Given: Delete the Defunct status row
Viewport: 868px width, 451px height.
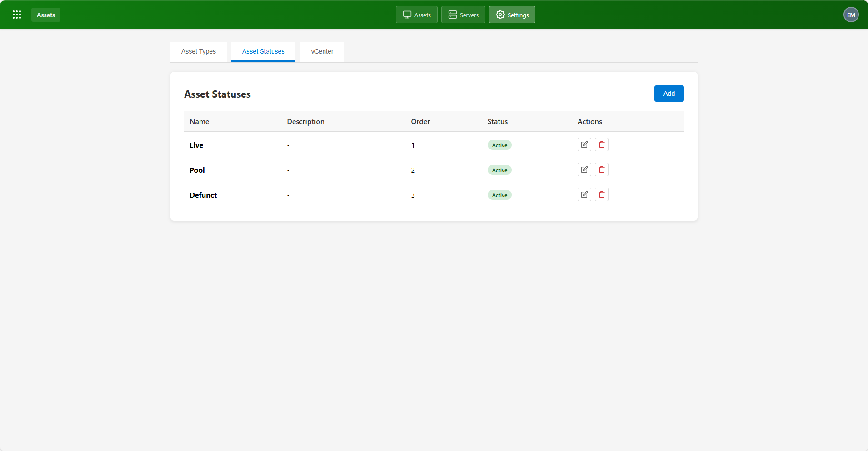Looking at the screenshot, I should (602, 194).
